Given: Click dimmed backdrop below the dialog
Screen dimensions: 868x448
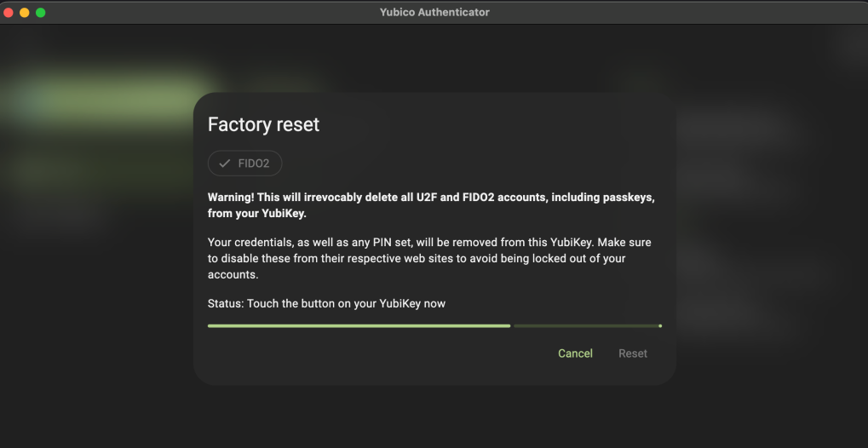Looking at the screenshot, I should click(x=434, y=417).
